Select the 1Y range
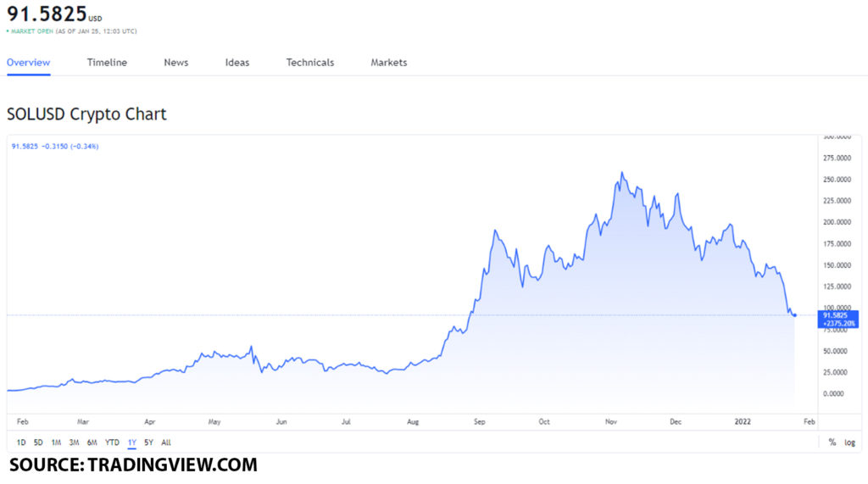Viewport: 868px width, 484px height. [131, 442]
